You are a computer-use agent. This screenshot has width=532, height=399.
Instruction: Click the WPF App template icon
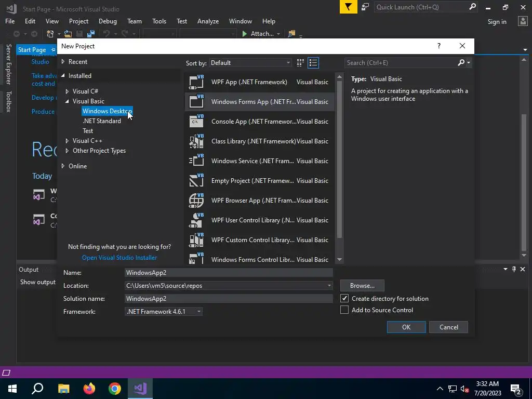[196, 82]
